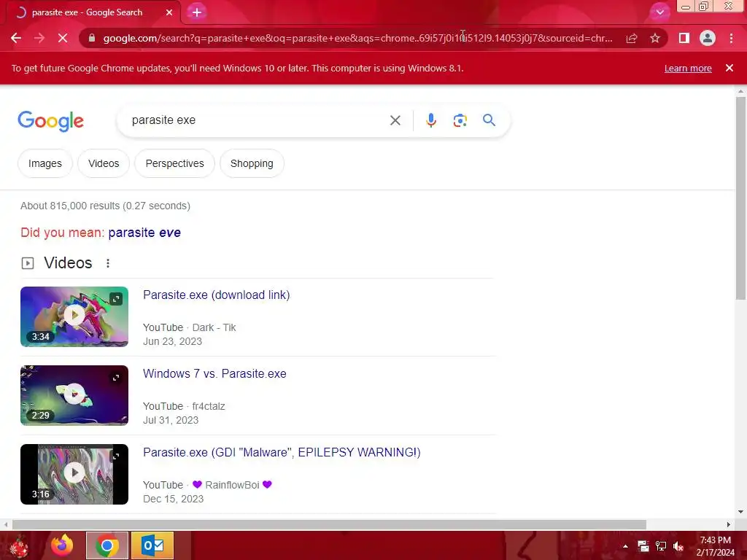747x560 pixels.
Task: Open the tab search dropdown
Action: (659, 12)
